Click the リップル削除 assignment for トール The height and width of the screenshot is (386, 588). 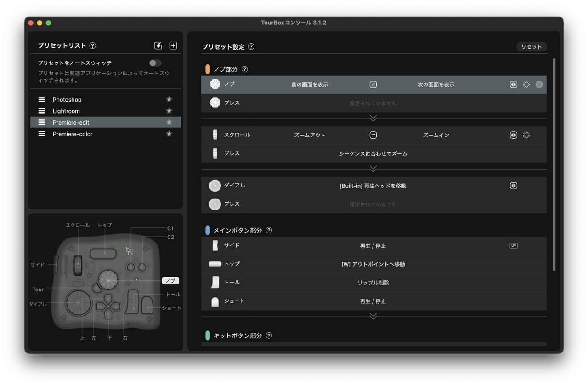(x=373, y=283)
